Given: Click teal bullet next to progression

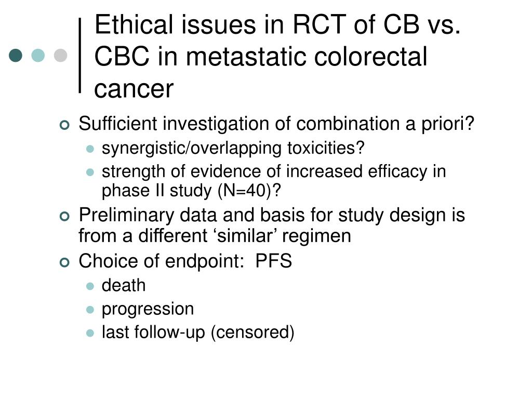Looking at the screenshot, I should point(90,310).
